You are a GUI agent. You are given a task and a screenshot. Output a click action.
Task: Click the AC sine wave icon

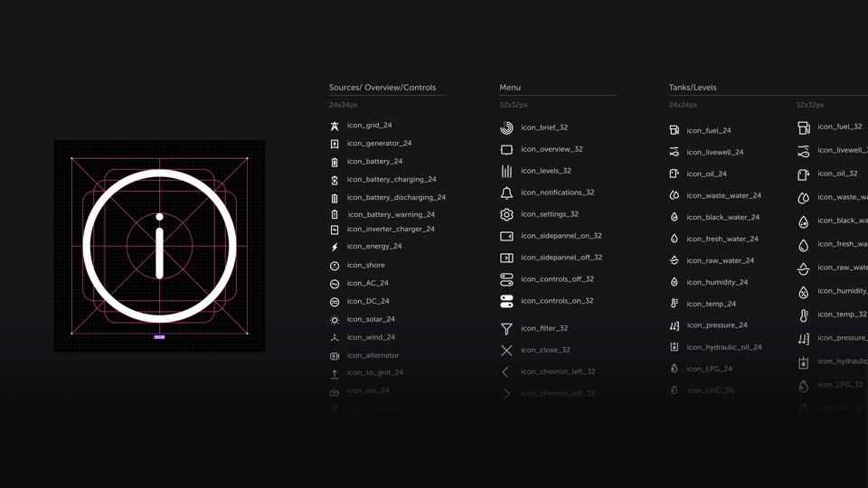coord(335,284)
